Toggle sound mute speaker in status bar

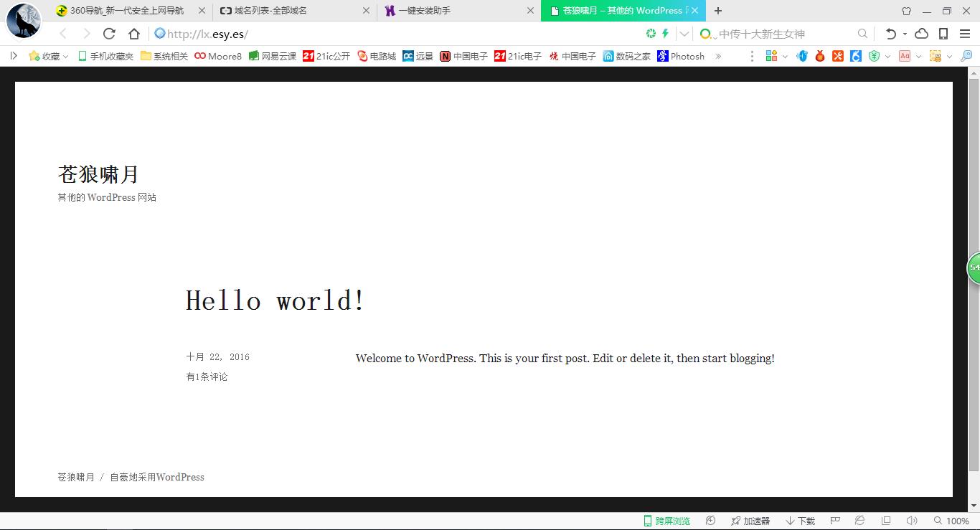[x=912, y=521]
